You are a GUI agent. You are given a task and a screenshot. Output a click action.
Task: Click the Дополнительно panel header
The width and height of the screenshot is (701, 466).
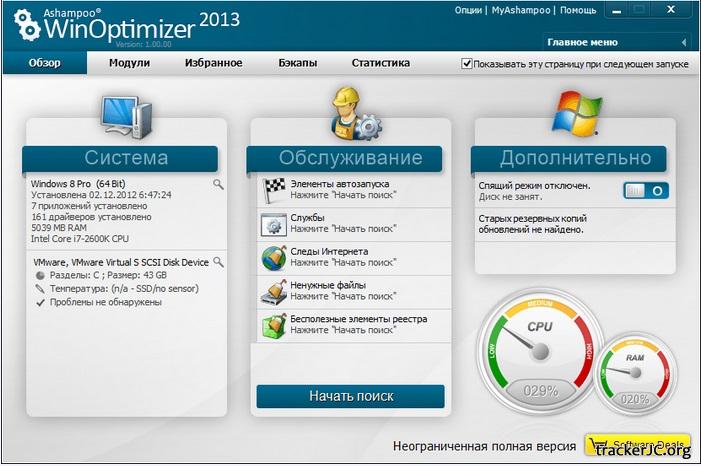pos(569,158)
